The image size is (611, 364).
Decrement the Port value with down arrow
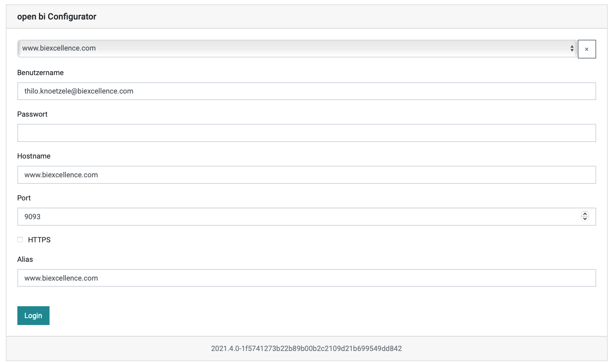point(585,219)
